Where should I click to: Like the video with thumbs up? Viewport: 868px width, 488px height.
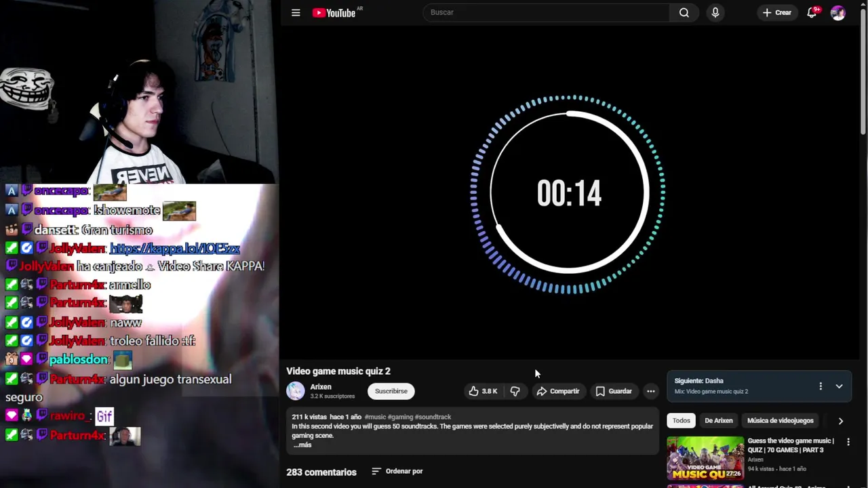483,391
